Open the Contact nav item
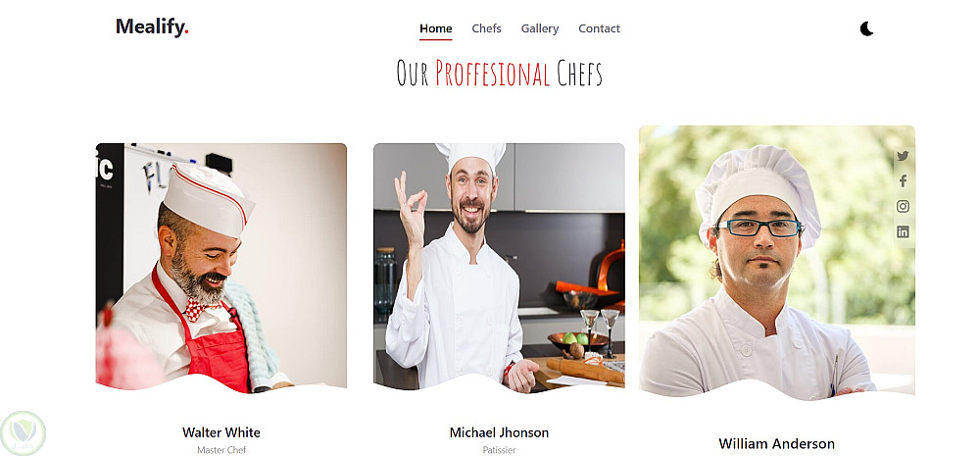Image resolution: width=980 pixels, height=456 pixels. [x=600, y=28]
